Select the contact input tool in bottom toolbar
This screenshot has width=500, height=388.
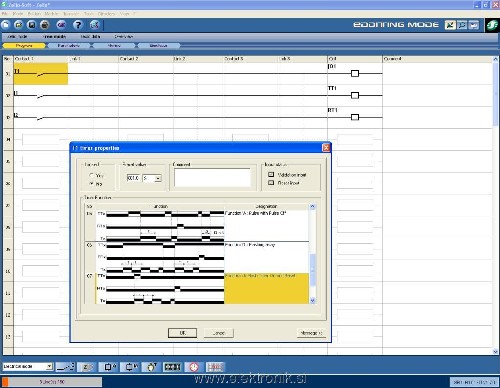pyautogui.click(x=65, y=367)
